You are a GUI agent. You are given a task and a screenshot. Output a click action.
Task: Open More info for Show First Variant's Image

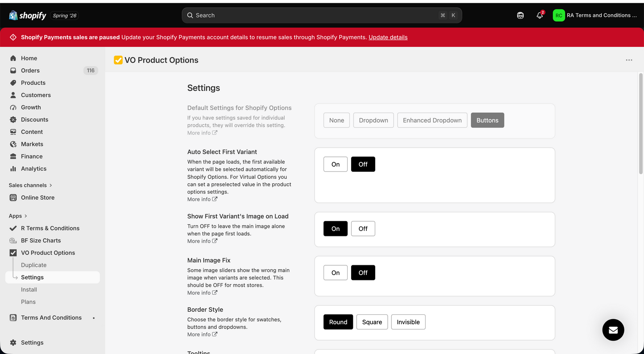point(202,241)
